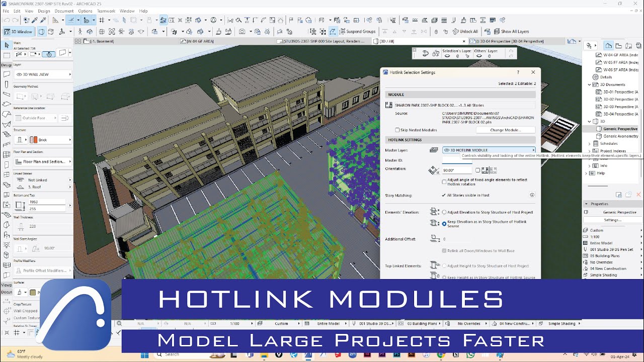The image size is (644, 362).
Task: Click the Change Module... button
Action: 506,130
